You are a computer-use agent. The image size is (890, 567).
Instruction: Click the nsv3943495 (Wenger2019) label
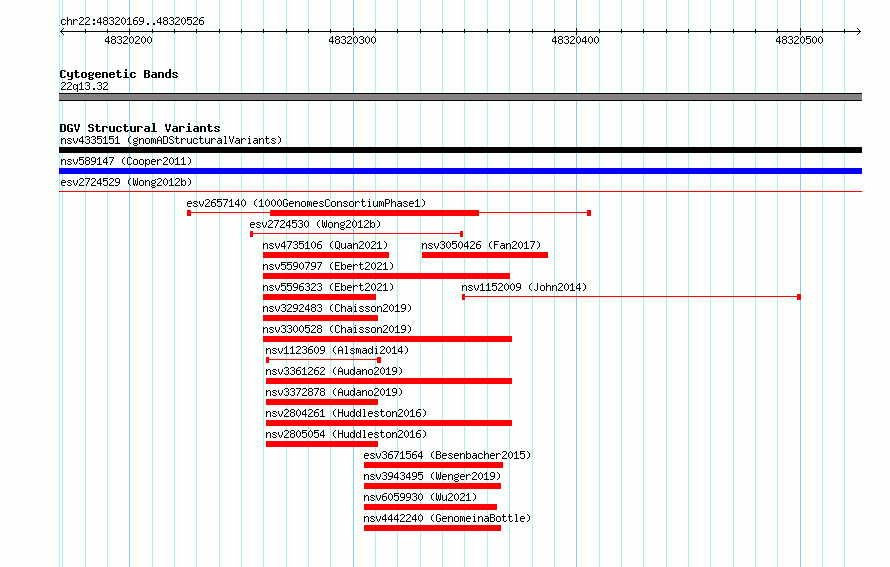pos(433,476)
